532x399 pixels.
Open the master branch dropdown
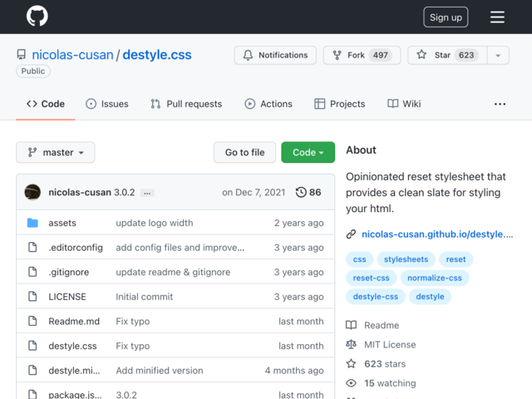tap(56, 152)
